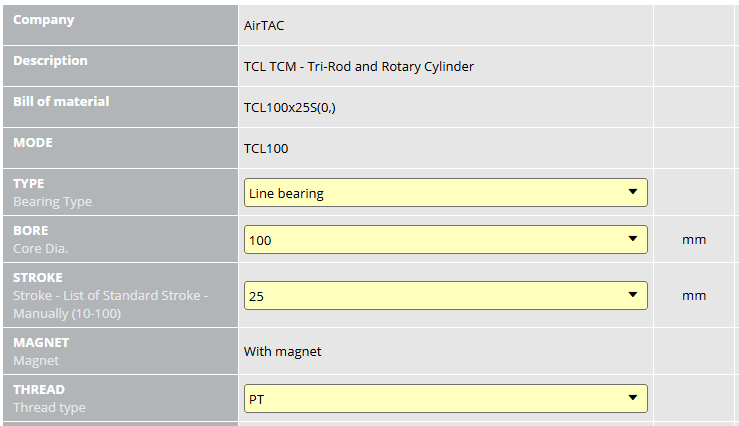Image resolution: width=739 pixels, height=426 pixels.
Task: Select the TCL TCM description text
Action: click(x=359, y=66)
